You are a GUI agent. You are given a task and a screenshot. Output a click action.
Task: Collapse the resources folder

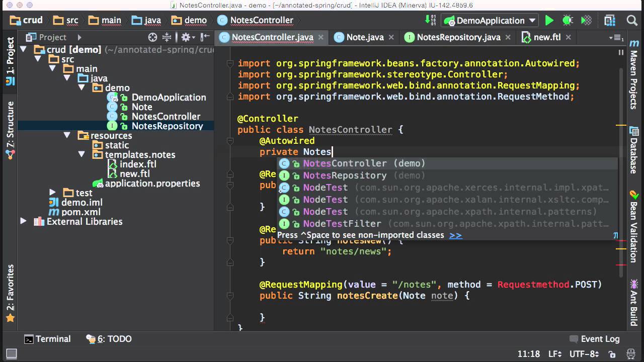click(x=67, y=136)
